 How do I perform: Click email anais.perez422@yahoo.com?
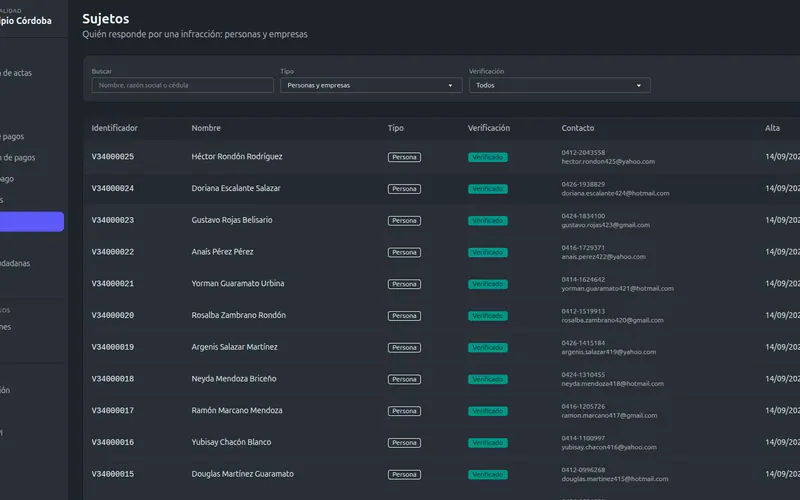click(x=604, y=257)
